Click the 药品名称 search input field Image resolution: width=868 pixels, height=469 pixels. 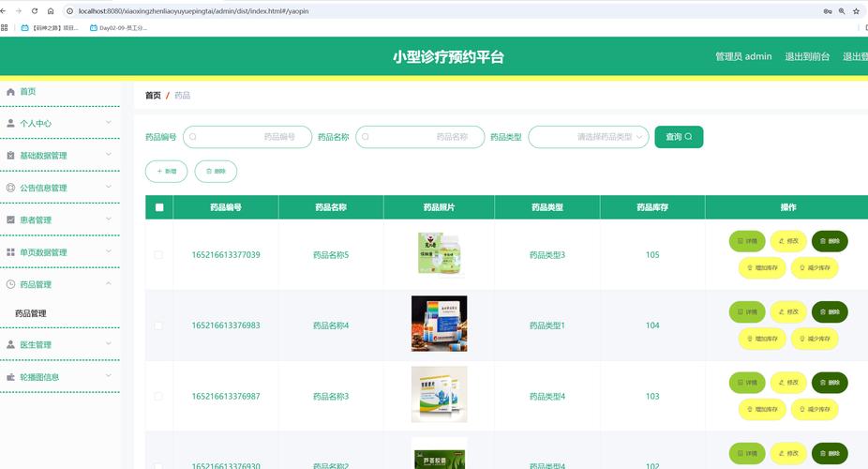point(420,137)
